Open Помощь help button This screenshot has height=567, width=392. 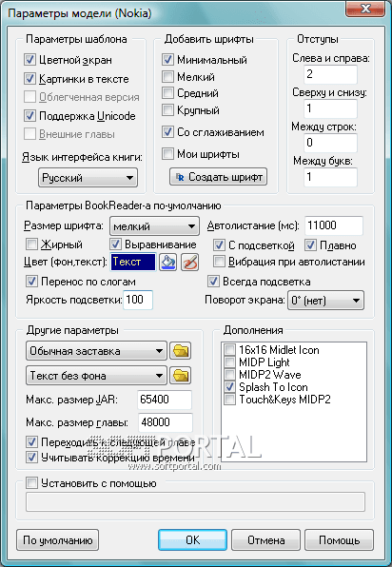340,540
